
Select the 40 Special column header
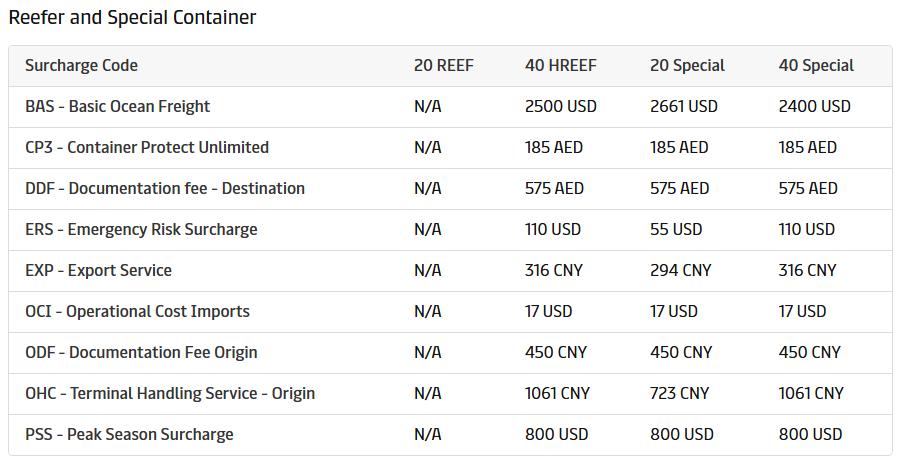pyautogui.click(x=816, y=66)
